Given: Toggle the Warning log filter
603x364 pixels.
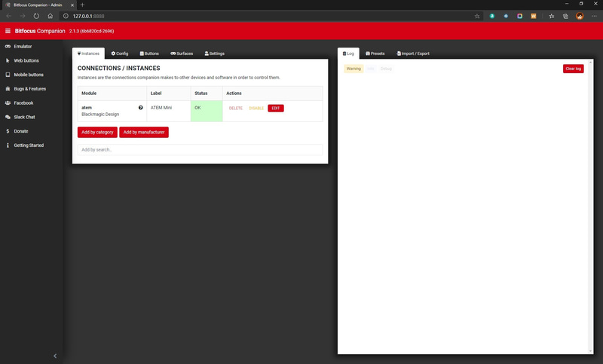Looking at the screenshot, I should [x=354, y=69].
